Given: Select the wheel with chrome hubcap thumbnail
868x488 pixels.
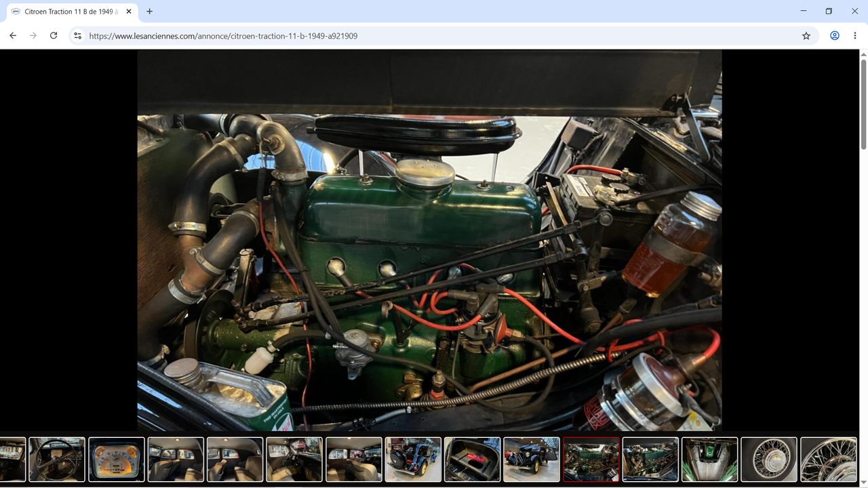Looking at the screenshot, I should click(769, 460).
